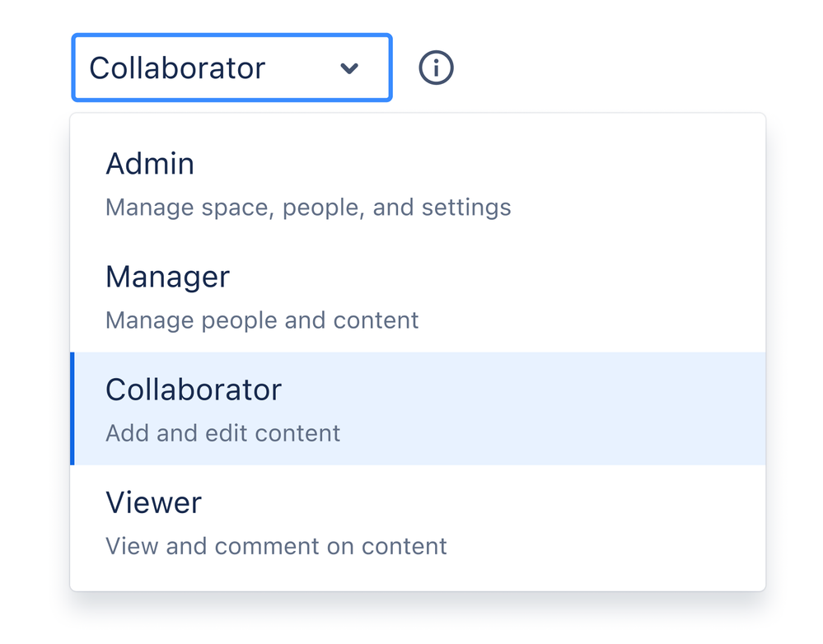This screenshot has height=644, width=823.
Task: Click the "Collaborator" title in the options list
Action: point(194,390)
